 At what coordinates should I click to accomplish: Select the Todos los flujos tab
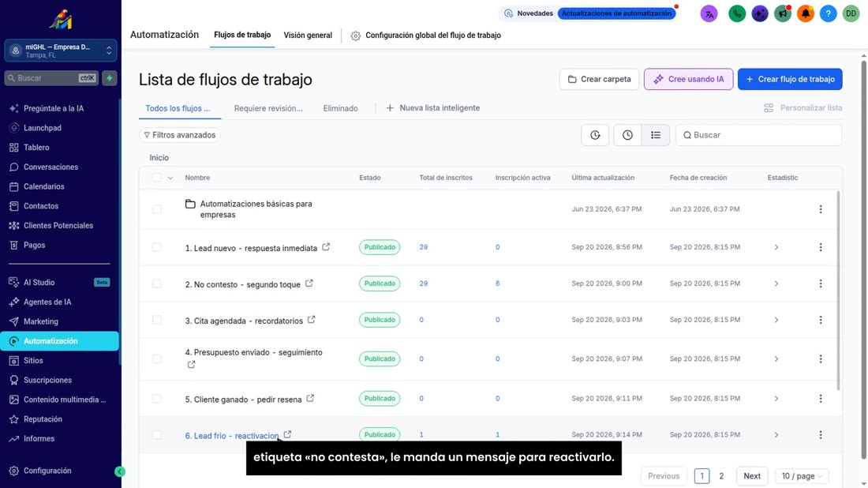click(x=178, y=108)
